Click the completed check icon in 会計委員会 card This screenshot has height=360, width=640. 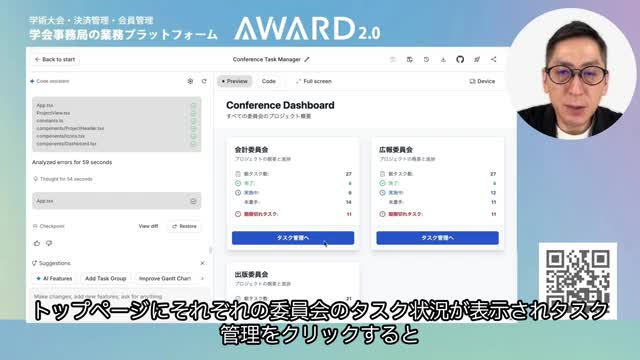(238, 183)
